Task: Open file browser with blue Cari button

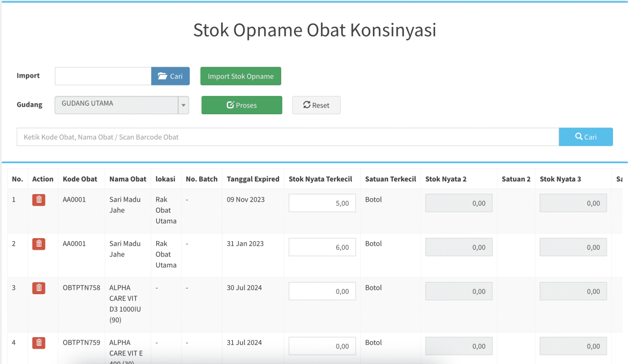Action: (x=171, y=76)
